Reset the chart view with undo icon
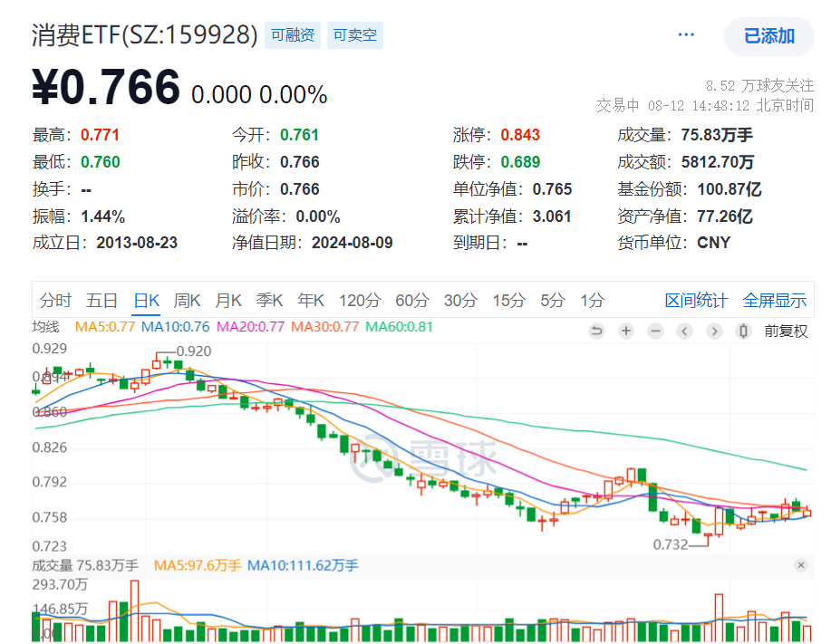Screen dimensions: 831x644 597,331
